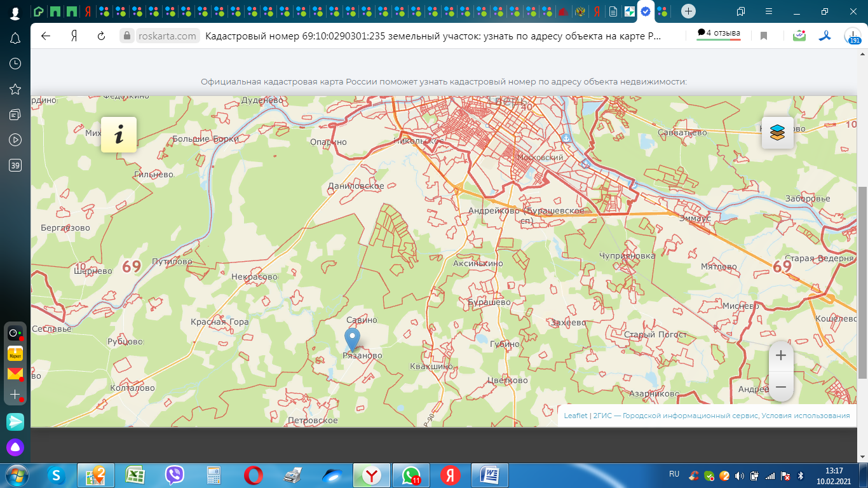The height and width of the screenshot is (488, 868).
Task: Open video player icon in sidebar
Action: (15, 140)
